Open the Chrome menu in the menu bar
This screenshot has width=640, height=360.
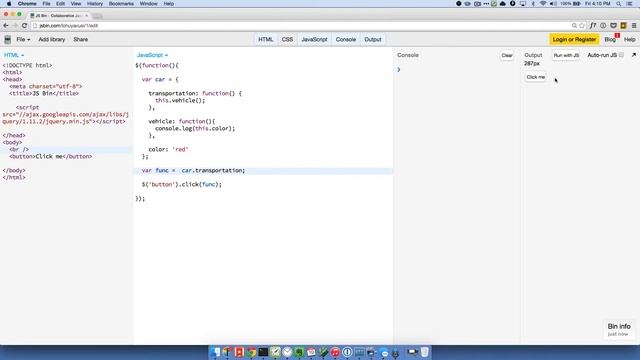point(27,4)
